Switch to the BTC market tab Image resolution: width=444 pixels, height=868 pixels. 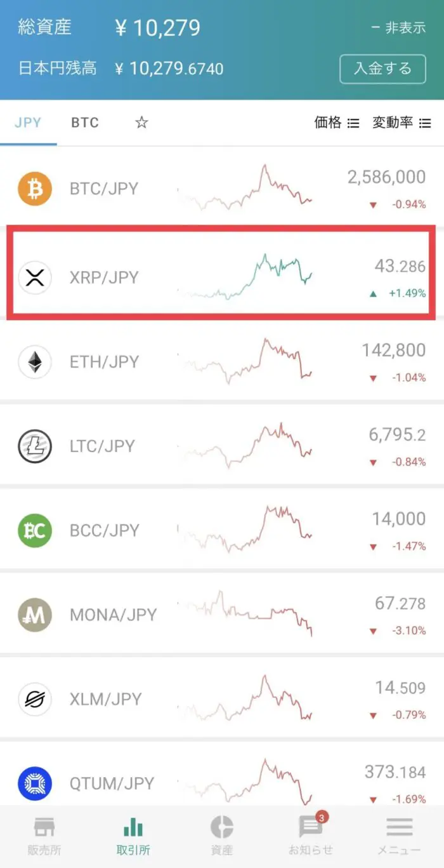[84, 123]
